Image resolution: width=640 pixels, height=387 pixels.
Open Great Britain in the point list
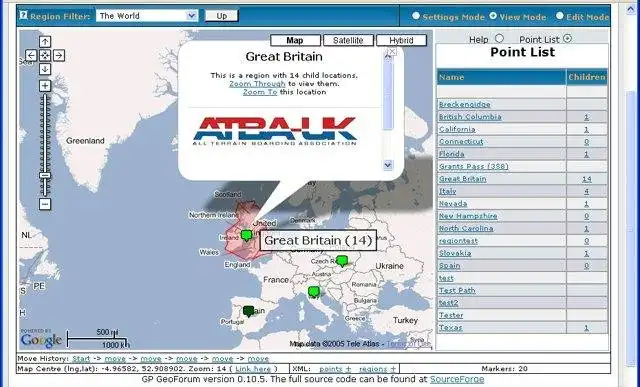[462, 179]
